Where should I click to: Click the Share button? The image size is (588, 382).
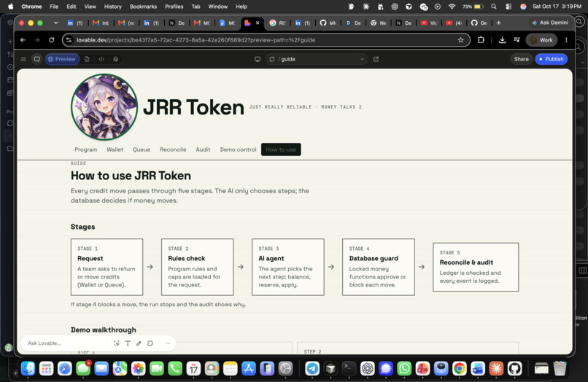[522, 59]
